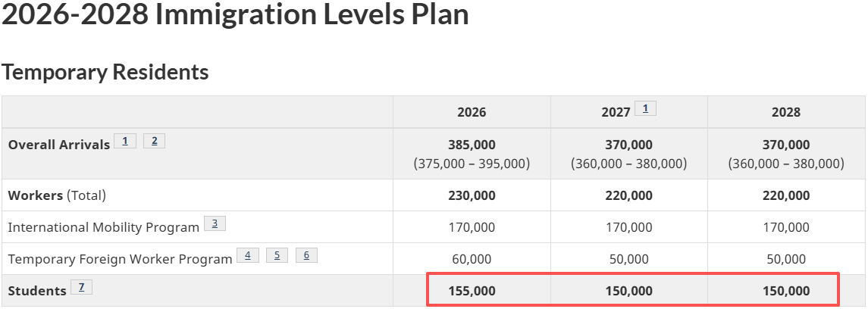Click the 2026 column header

(472, 112)
